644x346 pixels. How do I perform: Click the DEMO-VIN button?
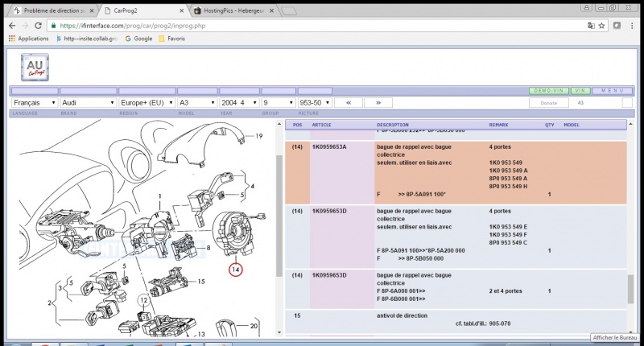[549, 91]
